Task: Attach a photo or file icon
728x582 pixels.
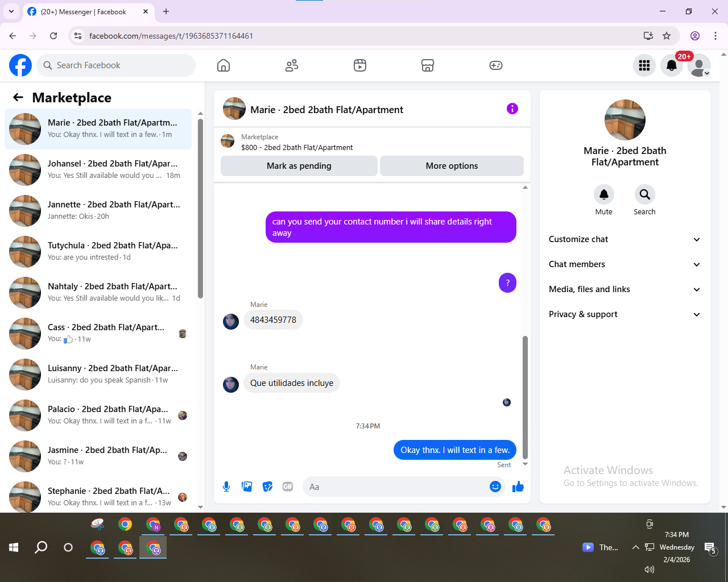Action: pos(247,487)
